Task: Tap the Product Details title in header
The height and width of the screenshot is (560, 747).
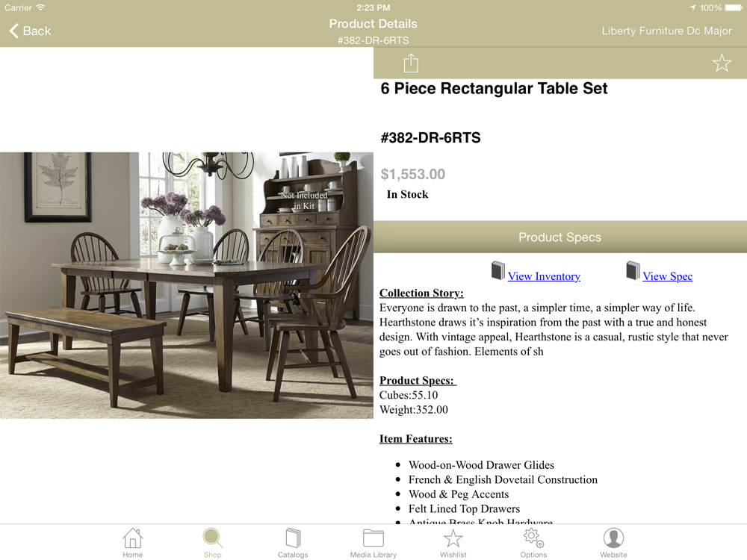Action: (373, 24)
